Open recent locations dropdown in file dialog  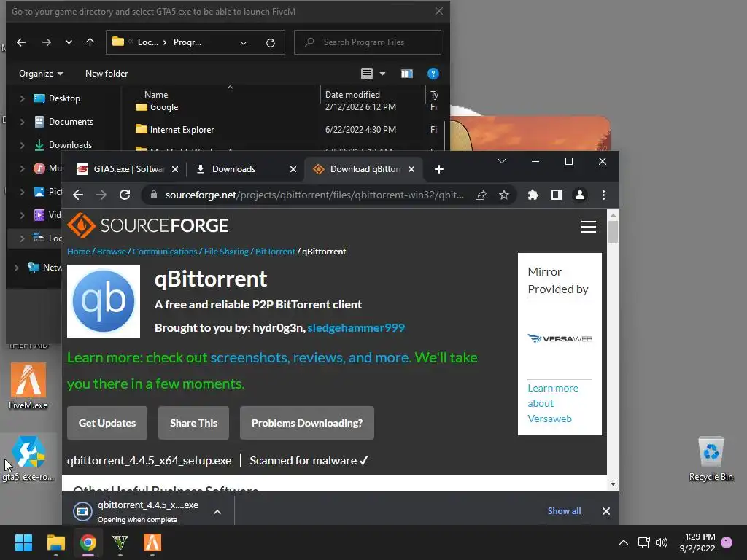coord(69,42)
